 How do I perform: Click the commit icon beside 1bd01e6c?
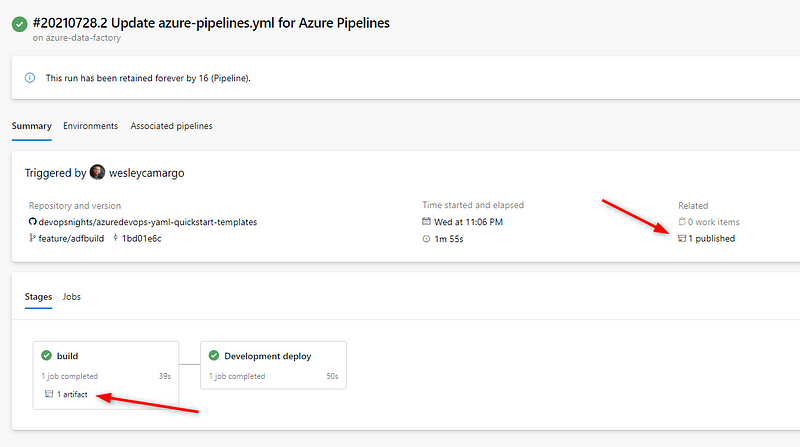pyautogui.click(x=117, y=239)
